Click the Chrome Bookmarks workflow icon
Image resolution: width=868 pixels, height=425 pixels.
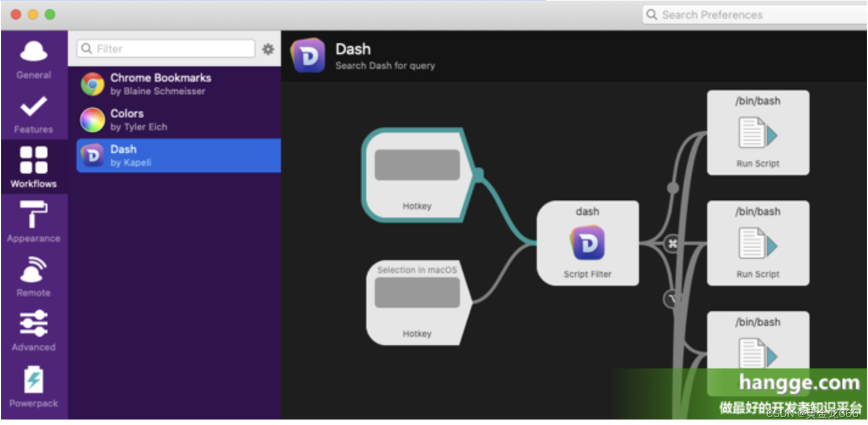pyautogui.click(x=91, y=84)
